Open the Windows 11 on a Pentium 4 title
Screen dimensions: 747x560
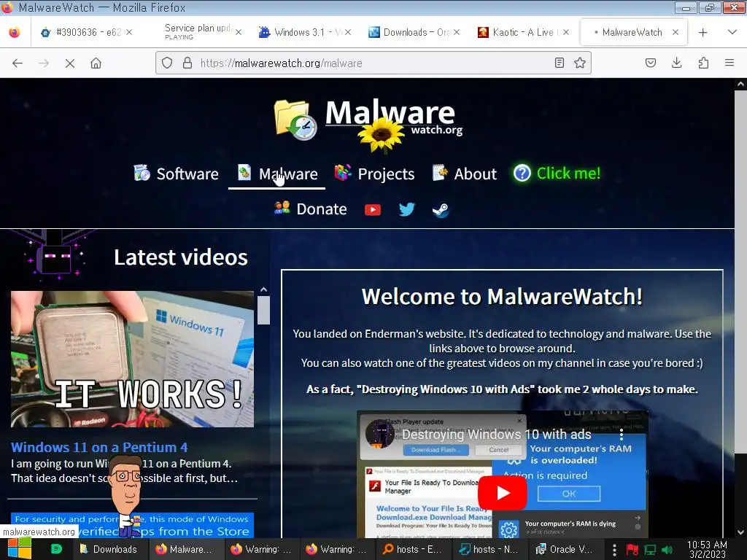point(99,447)
